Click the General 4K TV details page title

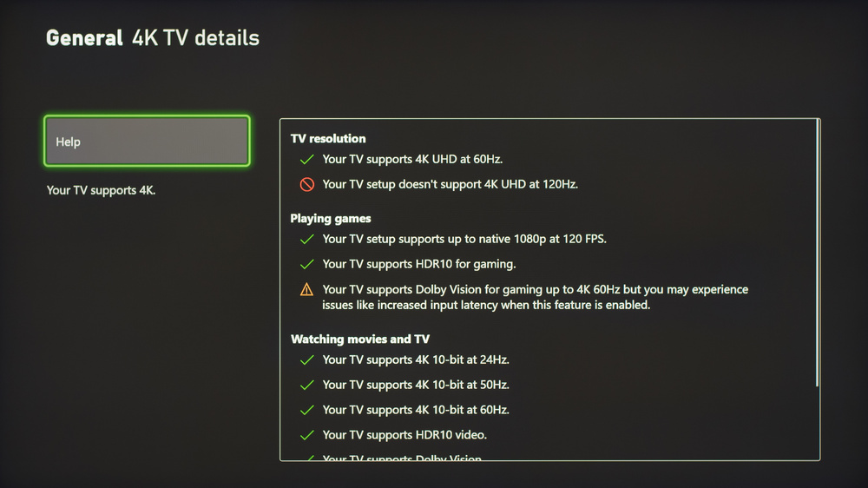pyautogui.click(x=153, y=38)
